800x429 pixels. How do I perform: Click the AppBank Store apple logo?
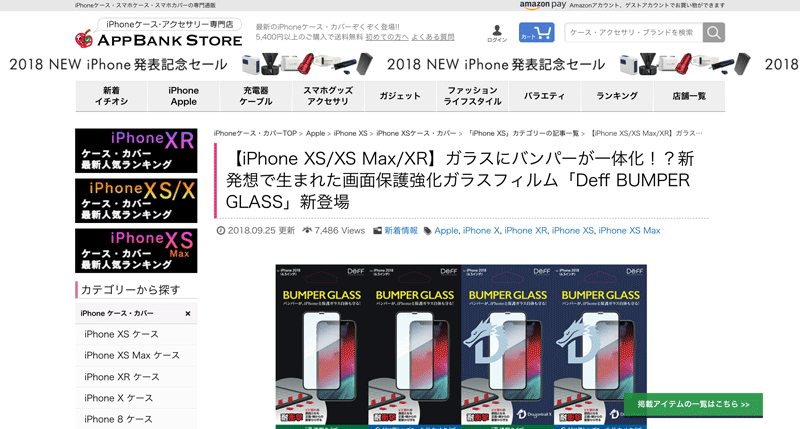point(84,39)
